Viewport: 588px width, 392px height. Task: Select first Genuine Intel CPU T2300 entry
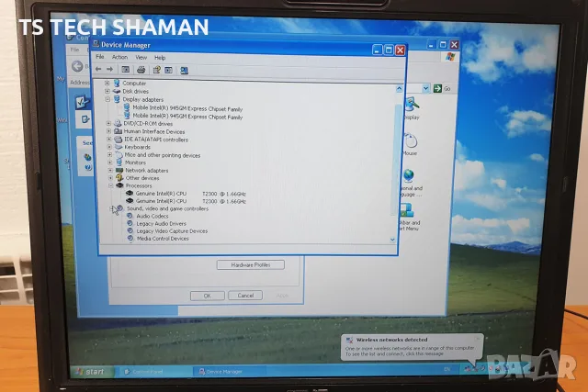(190, 194)
